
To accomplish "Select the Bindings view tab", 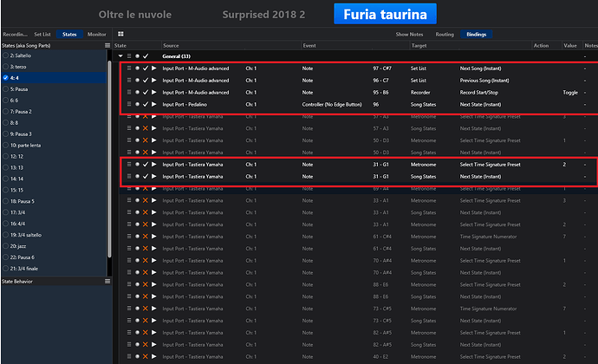I will (x=477, y=35).
